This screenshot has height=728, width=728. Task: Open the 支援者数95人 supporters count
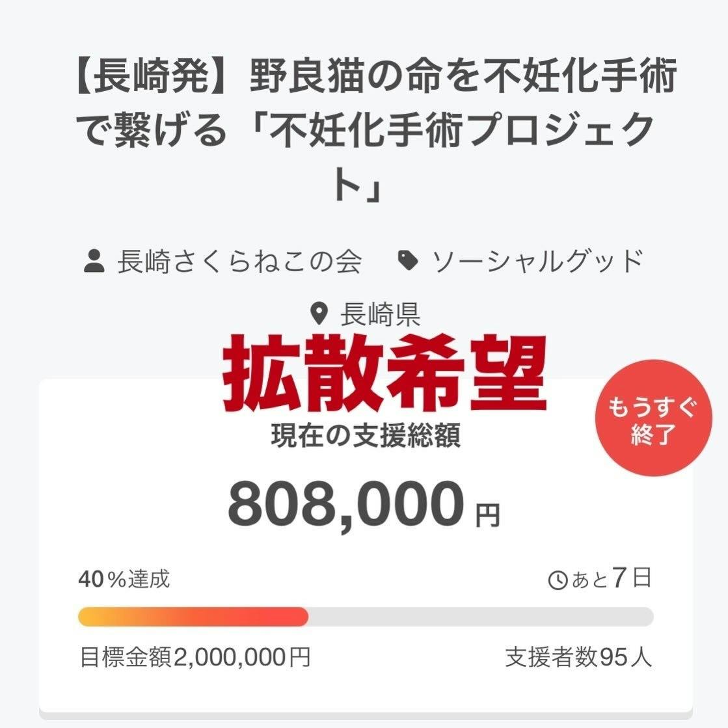point(578,658)
